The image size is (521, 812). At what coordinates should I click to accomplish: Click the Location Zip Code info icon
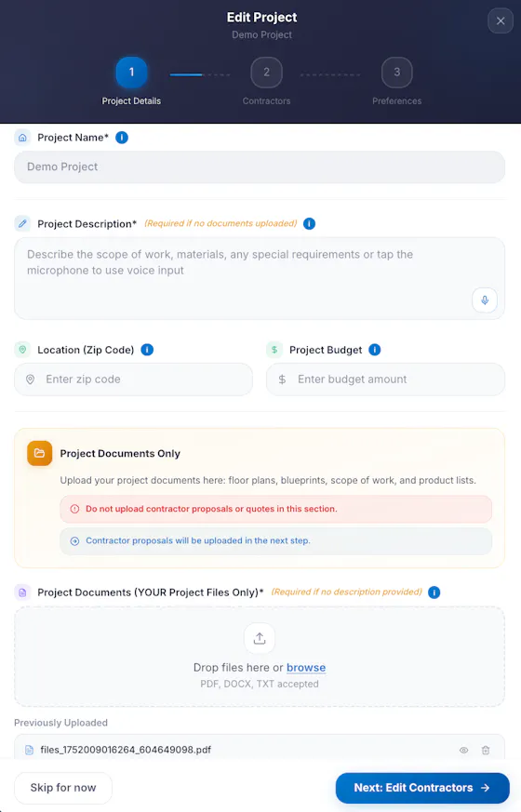coord(147,350)
